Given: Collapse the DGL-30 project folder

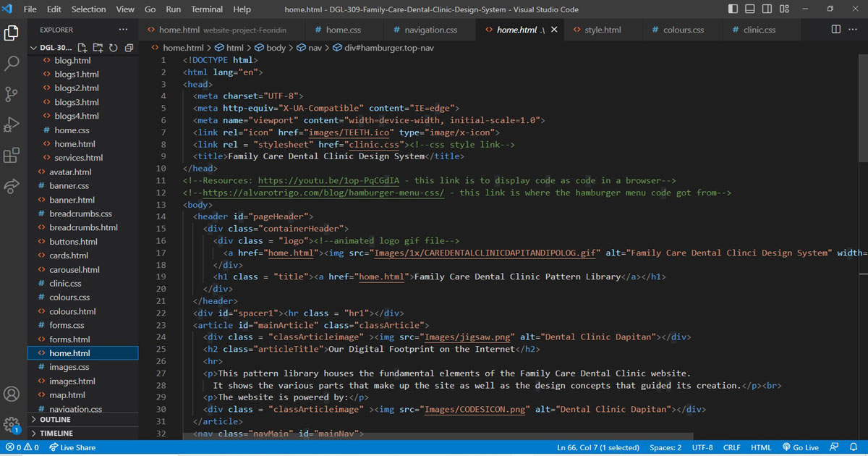Looking at the screenshot, I should (x=33, y=48).
